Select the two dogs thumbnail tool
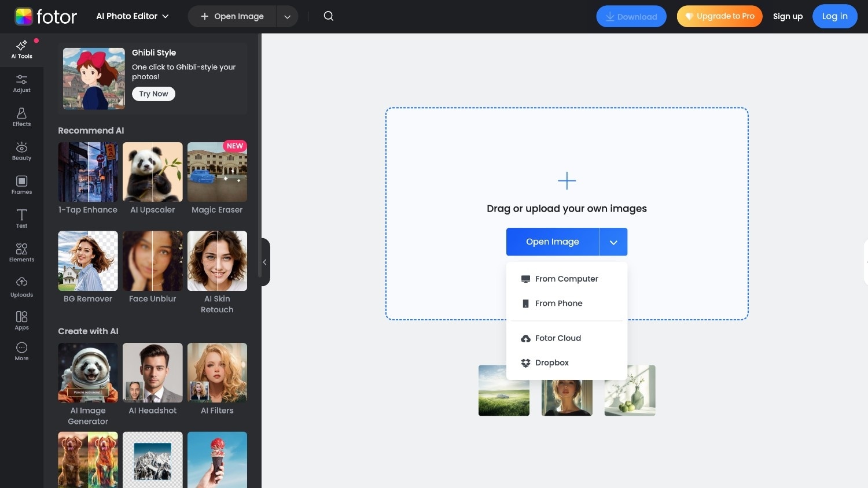 [x=88, y=460]
